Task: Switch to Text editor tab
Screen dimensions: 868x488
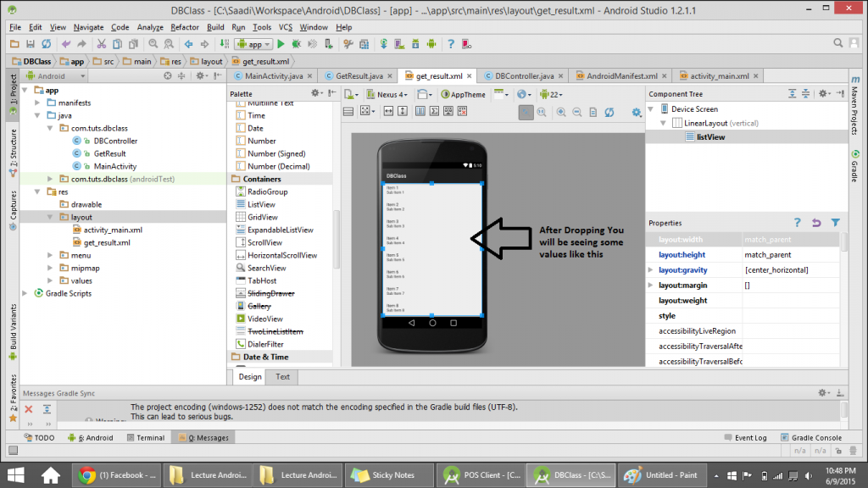Action: pos(282,377)
